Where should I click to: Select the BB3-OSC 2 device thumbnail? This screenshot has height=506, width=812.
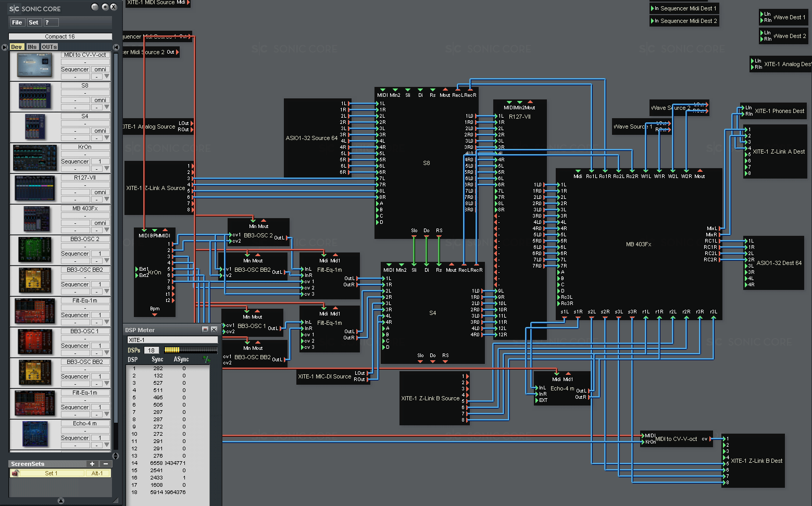point(35,250)
